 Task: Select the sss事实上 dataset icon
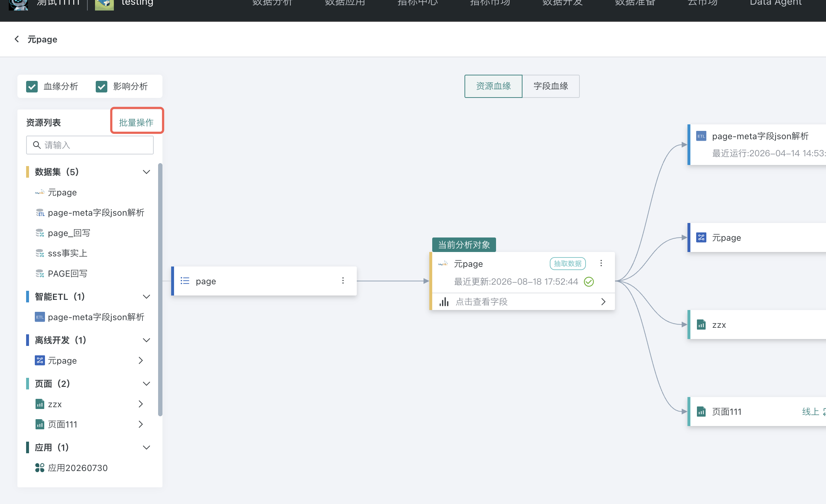point(40,253)
